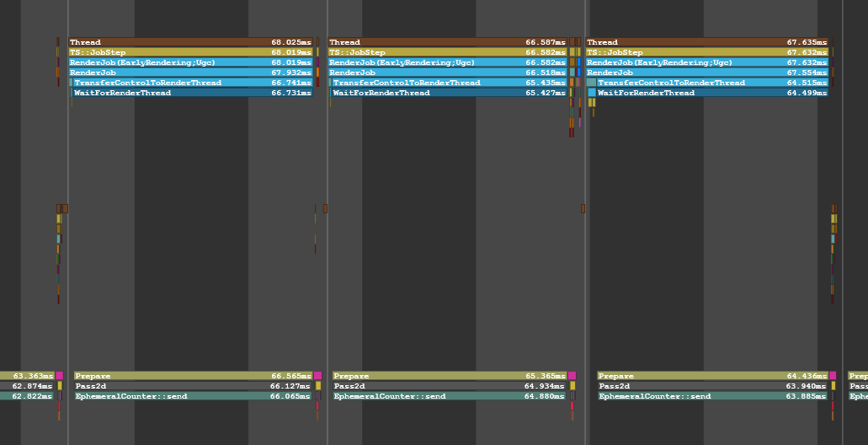
Task: Click magenta block after Prepare 65.365ms zone
Action: point(572,376)
